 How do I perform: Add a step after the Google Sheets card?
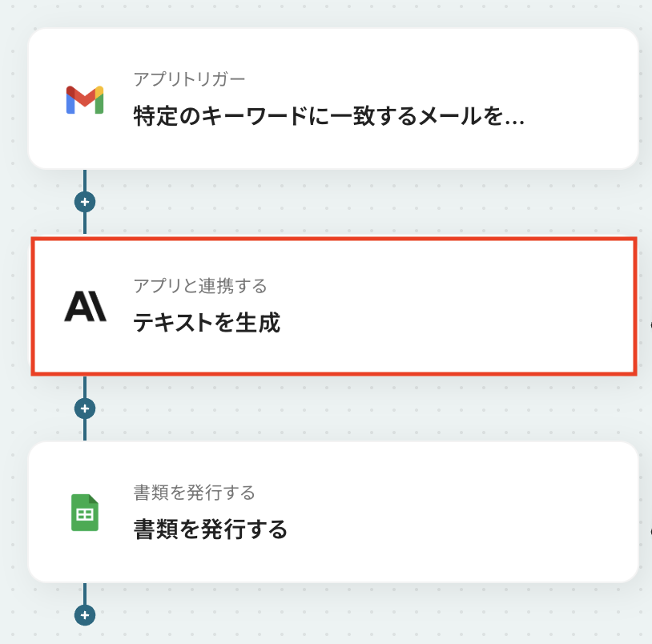point(85,615)
